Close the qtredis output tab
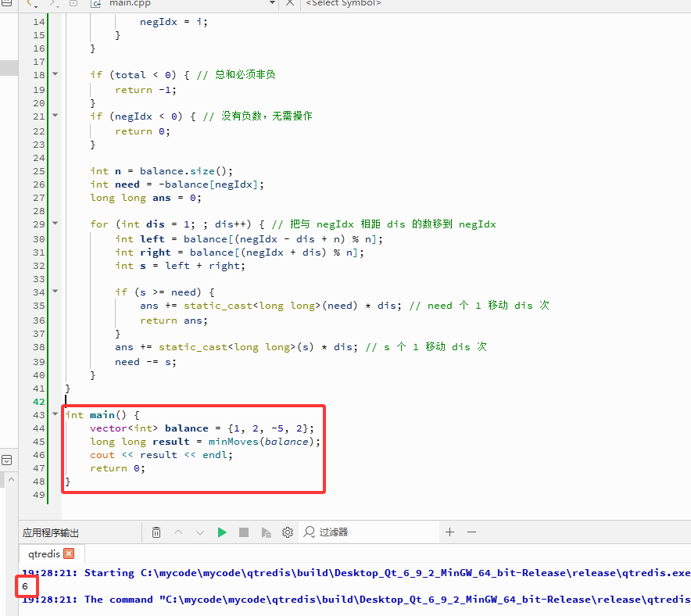691x616 pixels. click(69, 553)
